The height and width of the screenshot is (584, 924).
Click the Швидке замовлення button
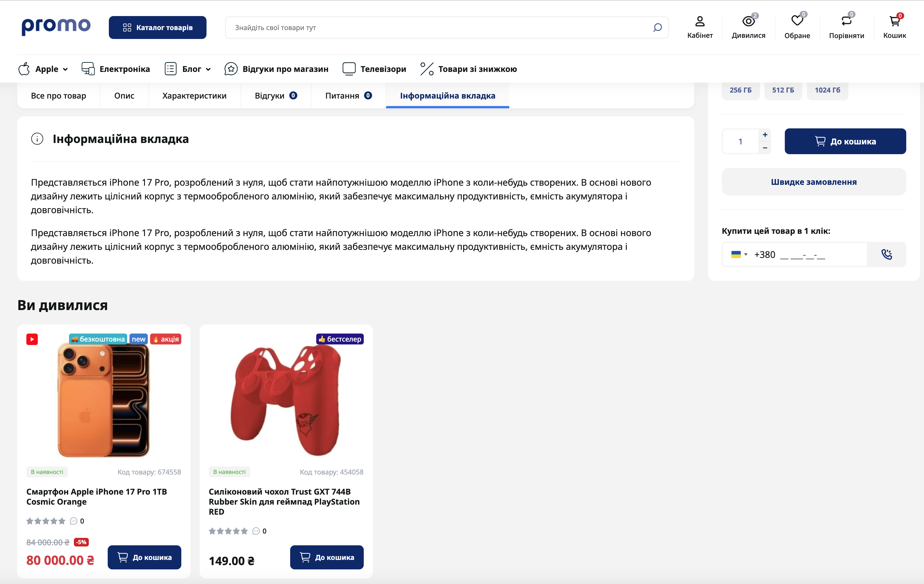pyautogui.click(x=813, y=182)
